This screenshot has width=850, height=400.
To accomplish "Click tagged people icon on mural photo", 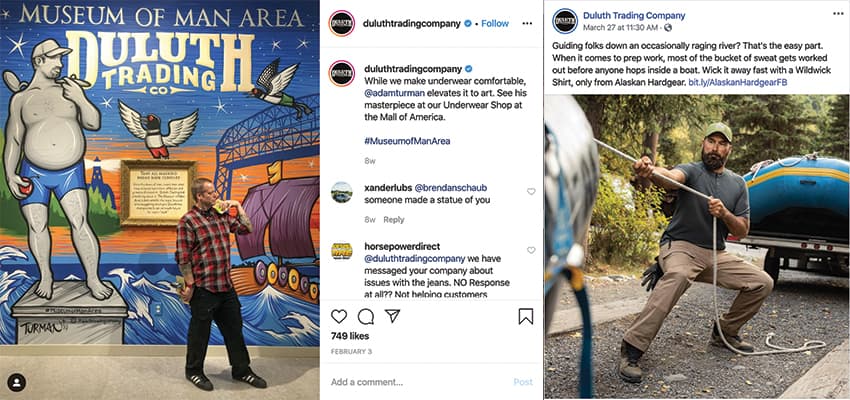I will [x=17, y=383].
